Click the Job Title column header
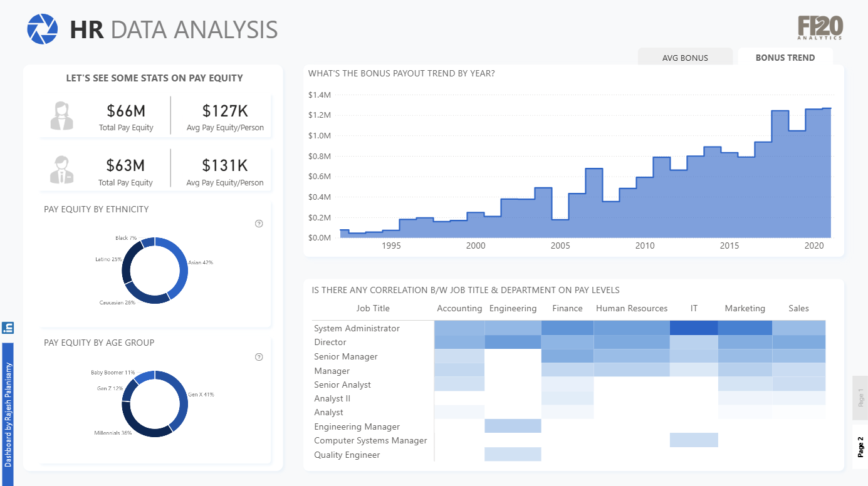 pyautogui.click(x=373, y=308)
